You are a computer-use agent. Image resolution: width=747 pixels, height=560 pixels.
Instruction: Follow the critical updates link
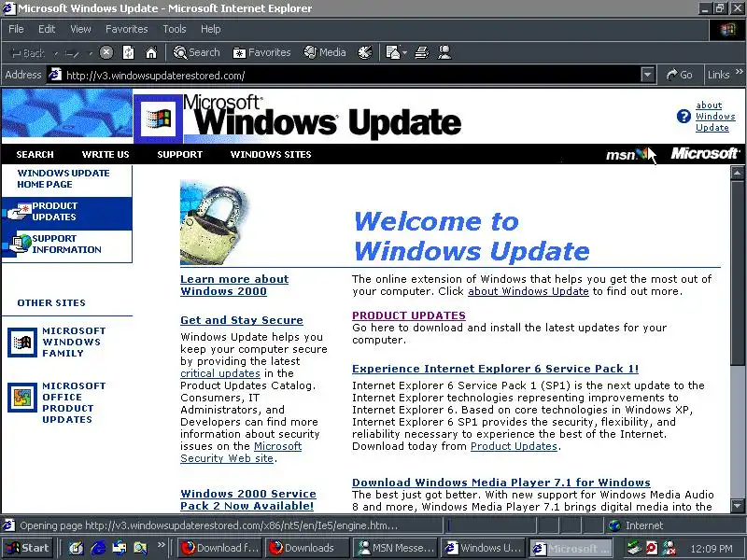click(220, 373)
